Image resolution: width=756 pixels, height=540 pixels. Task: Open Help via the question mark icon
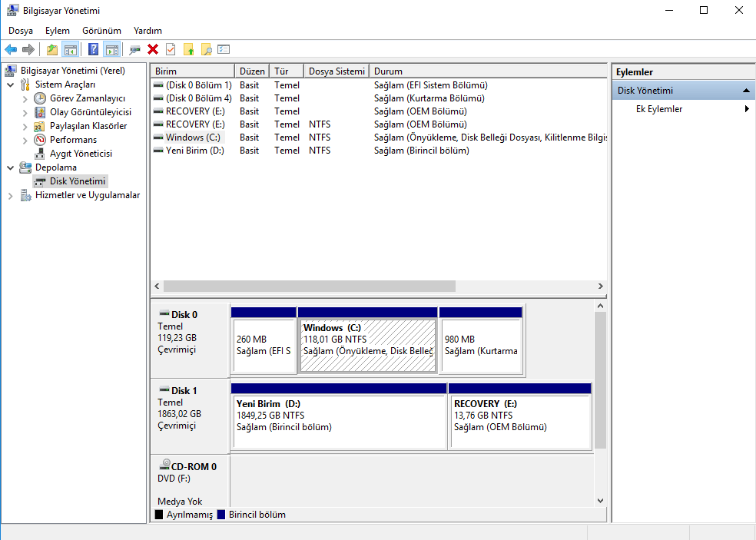(93, 48)
